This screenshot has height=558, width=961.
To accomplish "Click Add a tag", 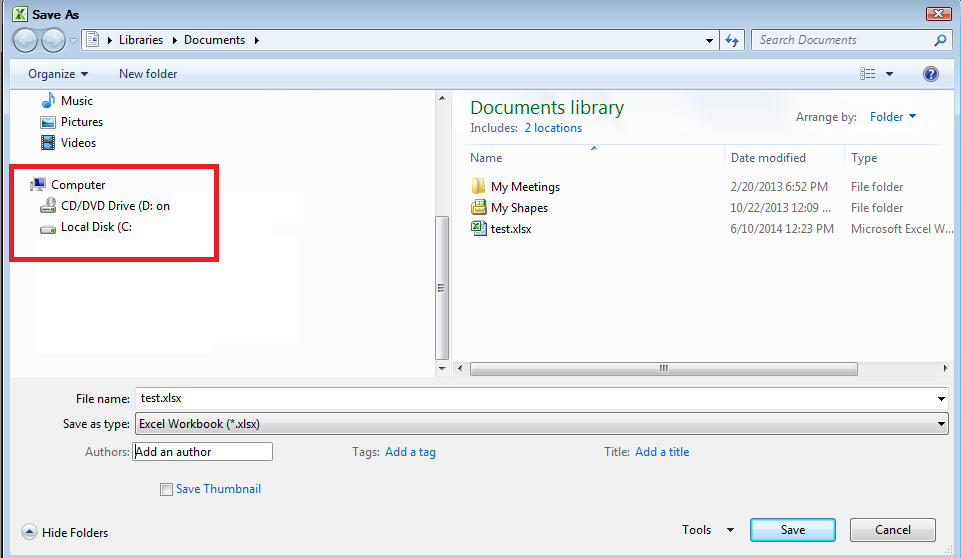I will coord(410,452).
